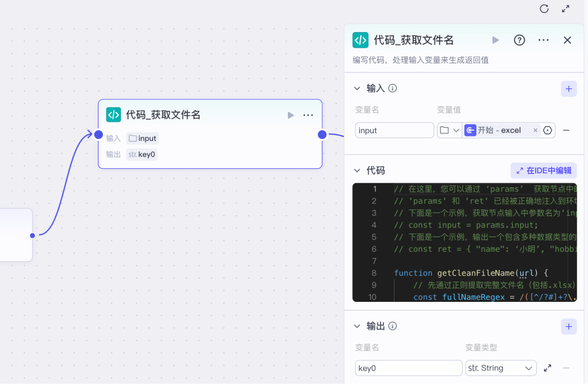Click the str. key0 tag on node
The image size is (588, 384).
click(142, 154)
